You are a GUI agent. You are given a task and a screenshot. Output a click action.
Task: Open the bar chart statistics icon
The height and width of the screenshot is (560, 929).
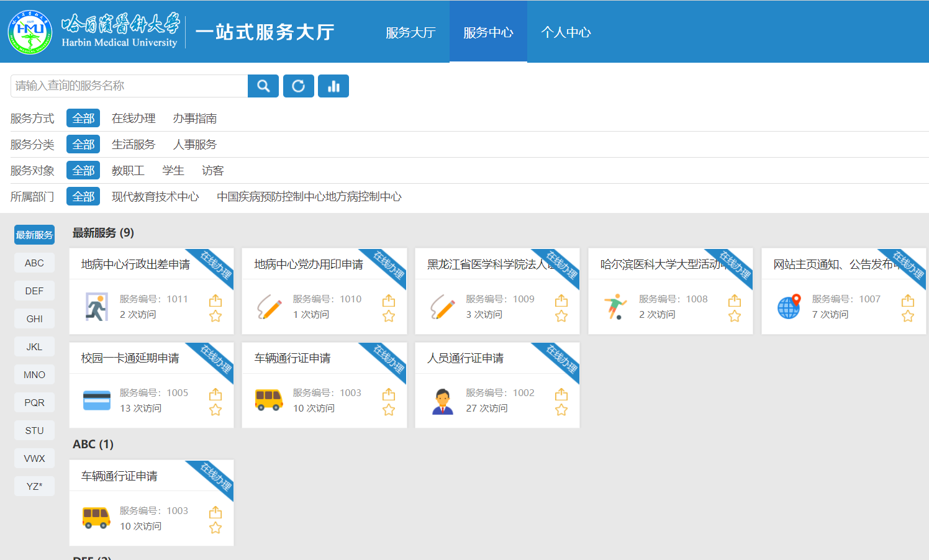tap(333, 86)
